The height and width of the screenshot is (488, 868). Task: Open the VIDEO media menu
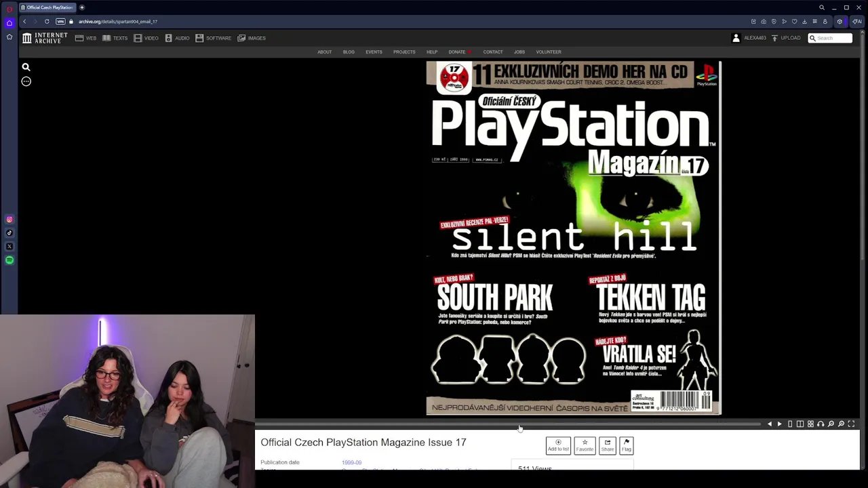(x=146, y=38)
